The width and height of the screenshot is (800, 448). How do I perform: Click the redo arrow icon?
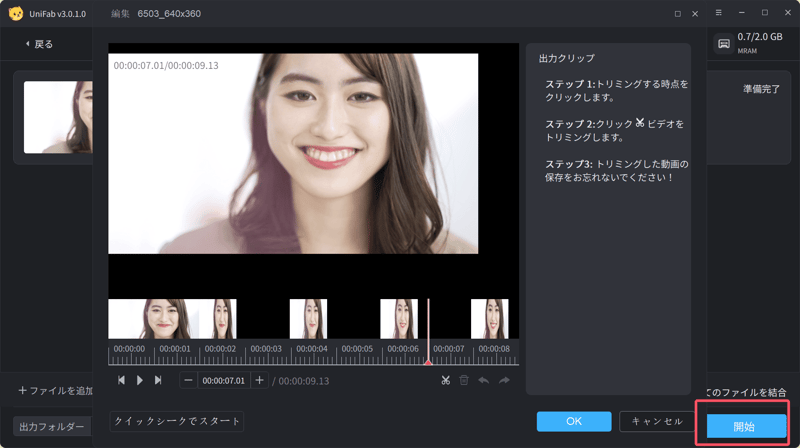(x=504, y=380)
